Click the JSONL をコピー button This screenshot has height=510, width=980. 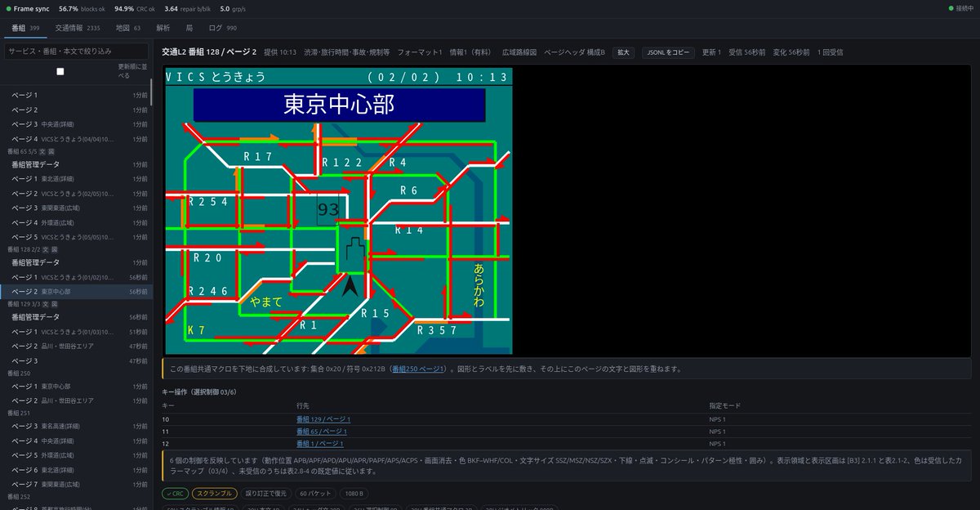coord(668,51)
